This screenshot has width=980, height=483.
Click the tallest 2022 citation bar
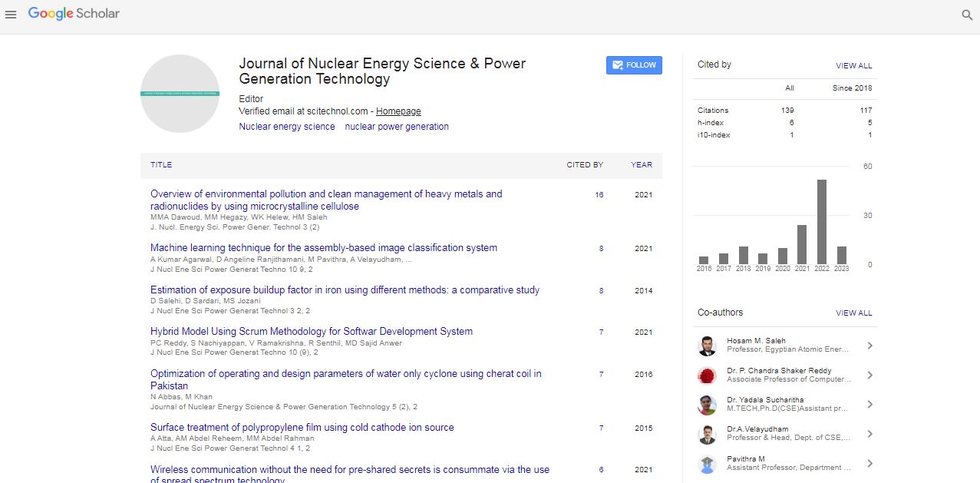point(821,222)
